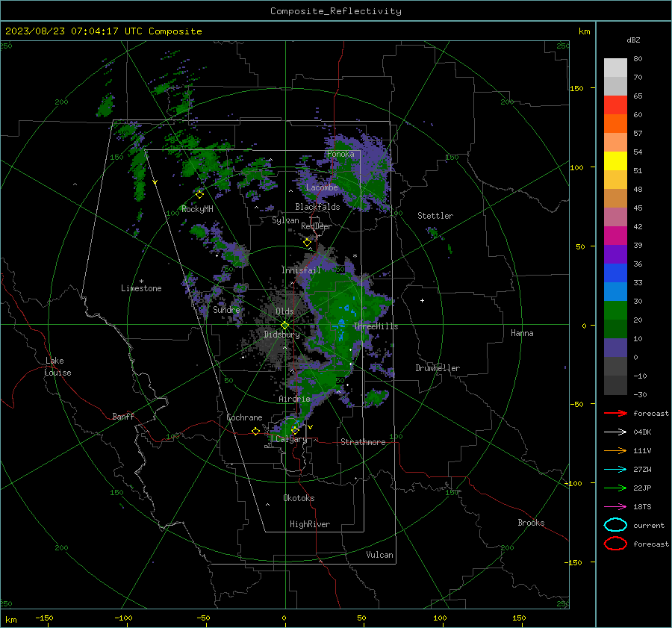The height and width of the screenshot is (628, 672).
Task: Click the green 22JP arrow in legend
Action: tap(615, 488)
